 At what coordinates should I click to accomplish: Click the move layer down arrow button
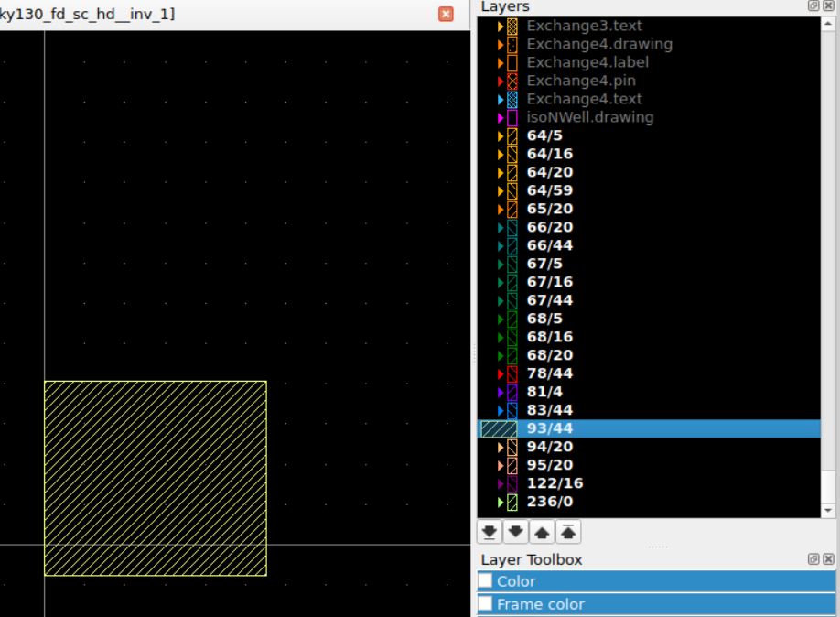[x=515, y=533]
